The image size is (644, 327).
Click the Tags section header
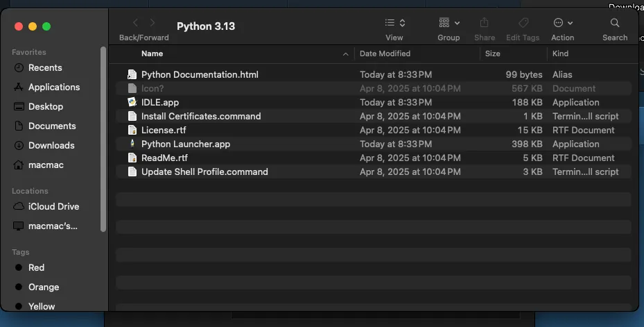(21, 252)
